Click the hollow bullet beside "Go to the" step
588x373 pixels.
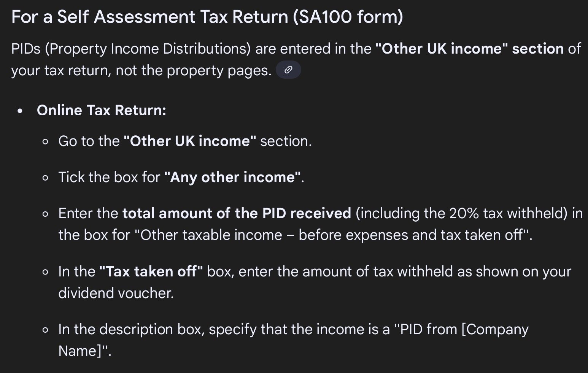click(x=46, y=142)
